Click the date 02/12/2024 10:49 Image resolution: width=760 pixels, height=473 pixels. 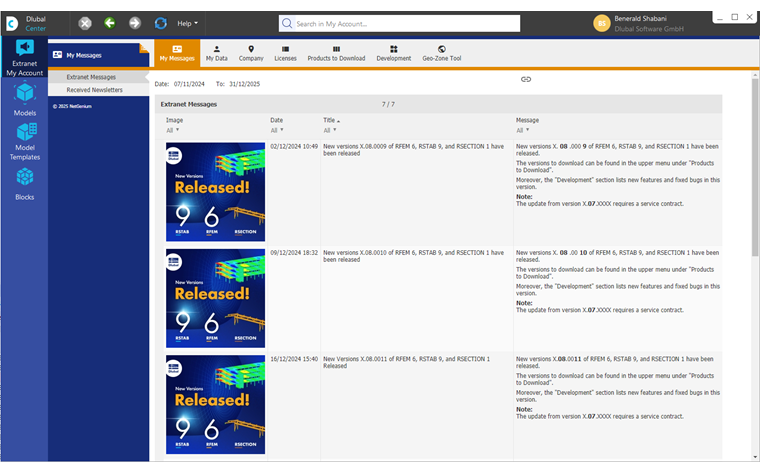(x=294, y=146)
